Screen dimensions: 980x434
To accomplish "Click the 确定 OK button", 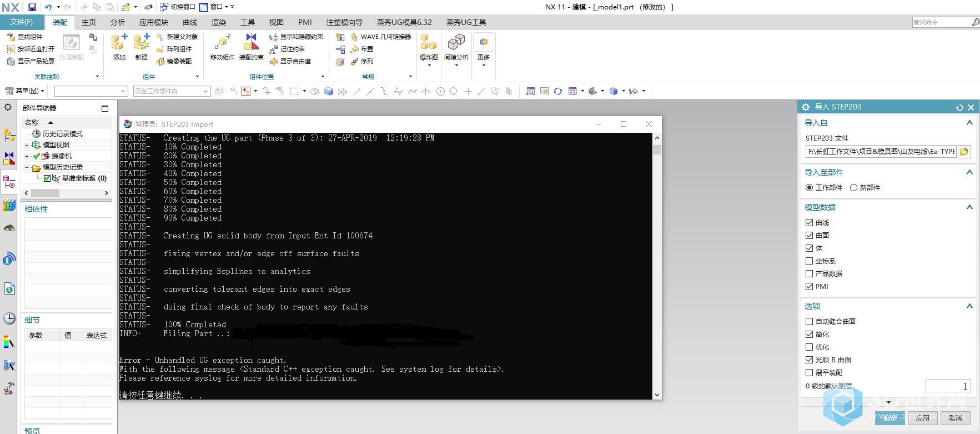I will point(890,418).
